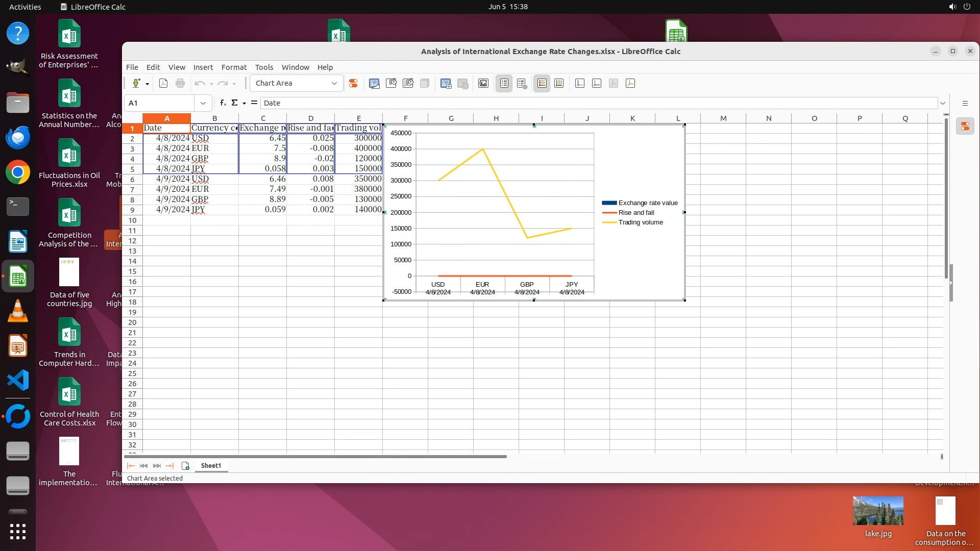Click the horizontal scrollbar at bottom
The height and width of the screenshot is (551, 980).
pos(315,456)
